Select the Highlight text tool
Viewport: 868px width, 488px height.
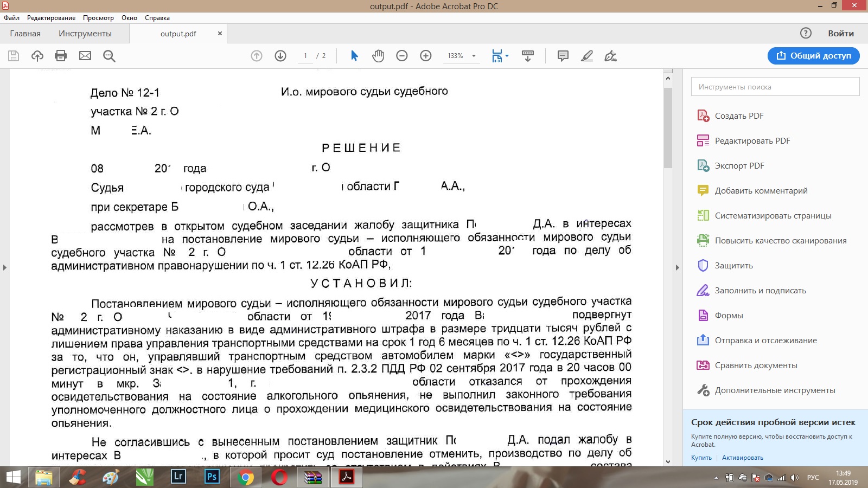(x=586, y=56)
